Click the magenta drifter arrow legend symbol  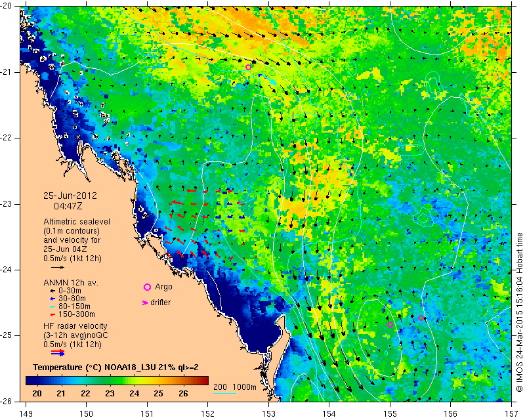[x=145, y=303]
